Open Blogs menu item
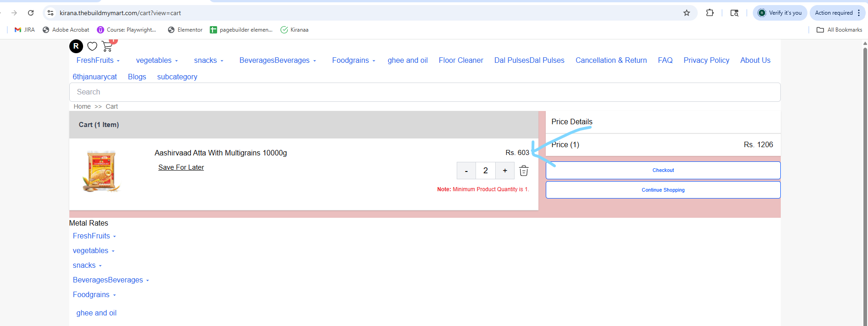868x326 pixels. click(137, 77)
